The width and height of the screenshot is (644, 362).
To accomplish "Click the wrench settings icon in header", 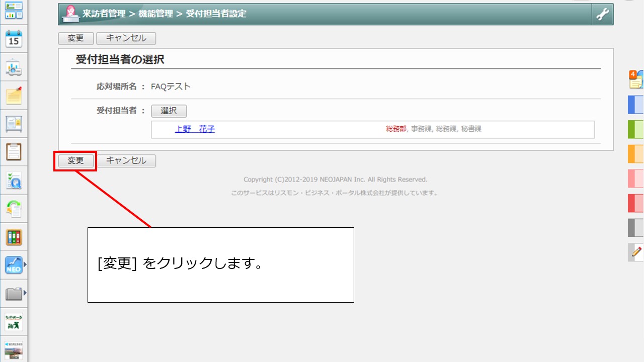I will [x=602, y=14].
